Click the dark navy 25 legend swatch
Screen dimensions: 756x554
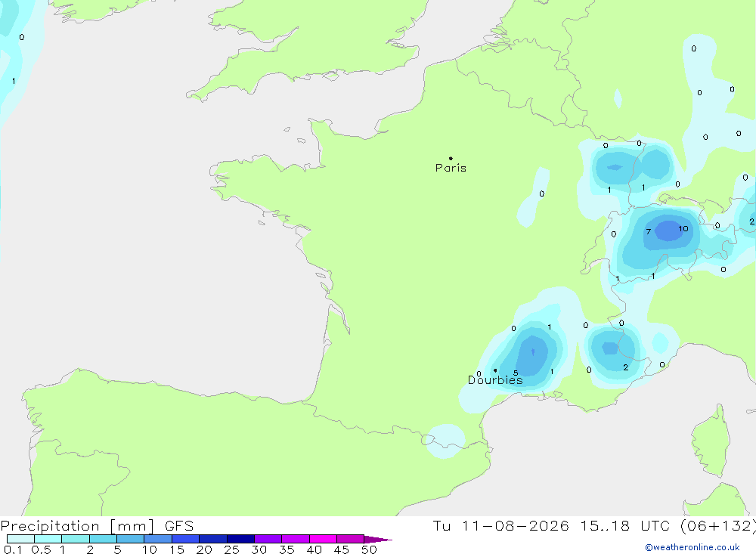click(240, 539)
